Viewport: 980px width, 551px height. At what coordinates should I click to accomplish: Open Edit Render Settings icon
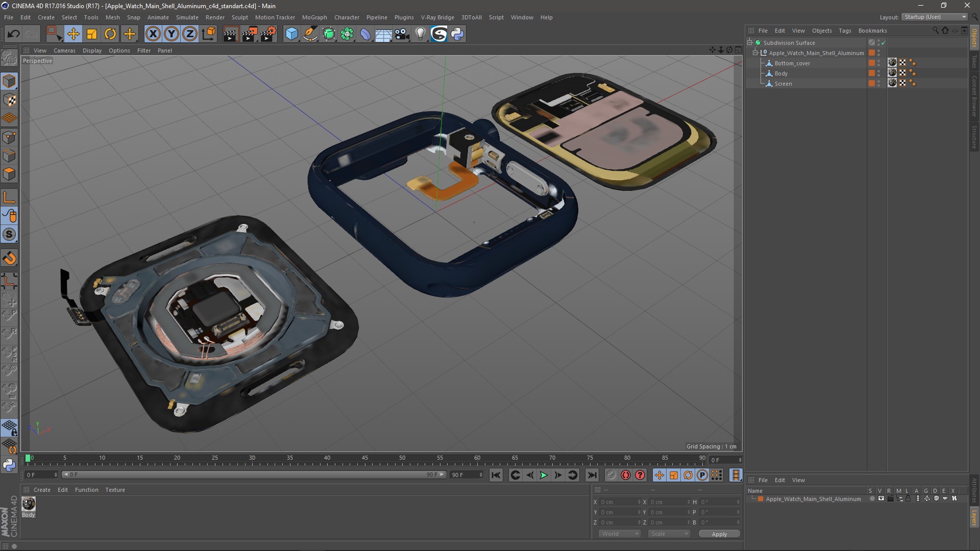pyautogui.click(x=268, y=34)
